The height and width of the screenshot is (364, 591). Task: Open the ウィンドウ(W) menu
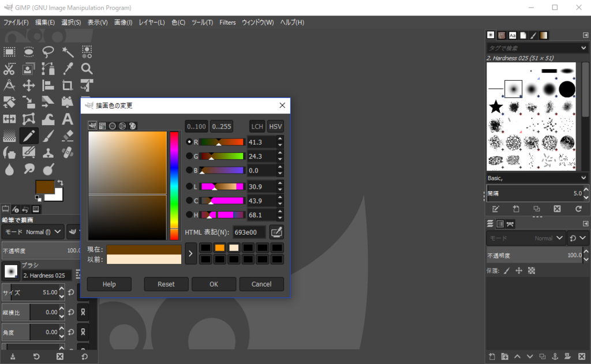click(x=258, y=22)
